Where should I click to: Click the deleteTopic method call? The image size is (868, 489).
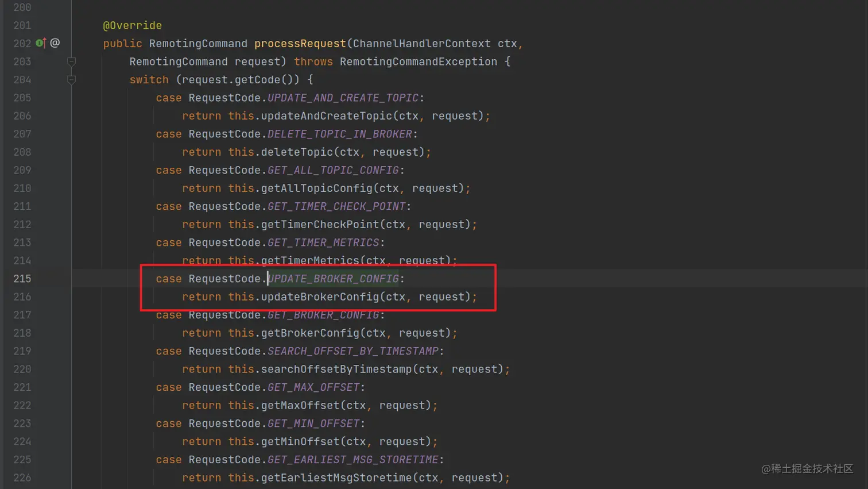pos(297,152)
